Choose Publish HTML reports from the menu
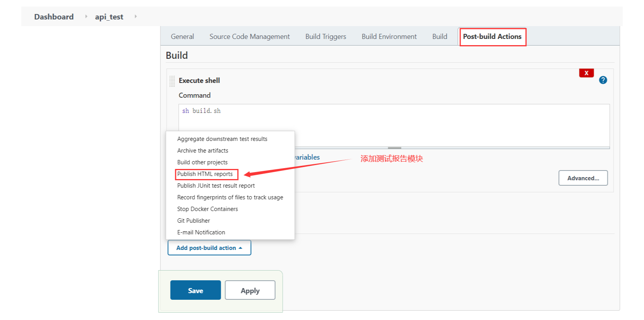The image size is (644, 320). [205, 174]
